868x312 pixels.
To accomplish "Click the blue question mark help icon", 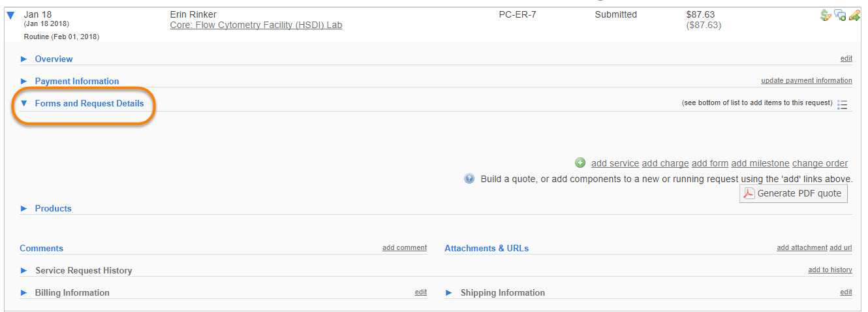I will pyautogui.click(x=469, y=178).
